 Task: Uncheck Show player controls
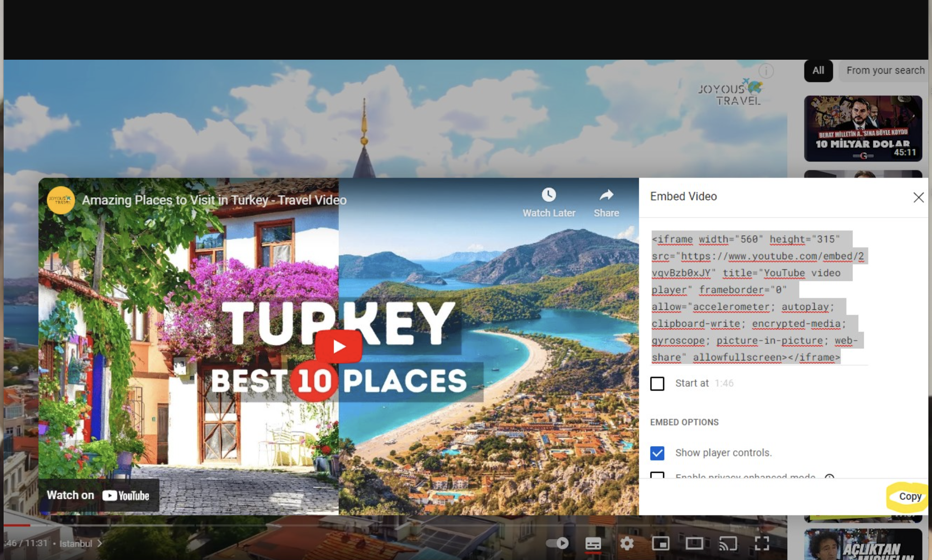point(658,453)
